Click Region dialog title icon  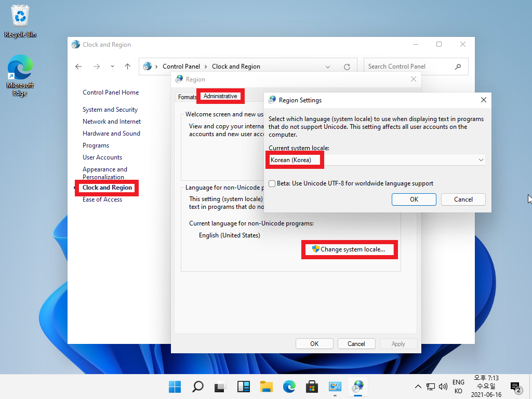click(x=179, y=79)
